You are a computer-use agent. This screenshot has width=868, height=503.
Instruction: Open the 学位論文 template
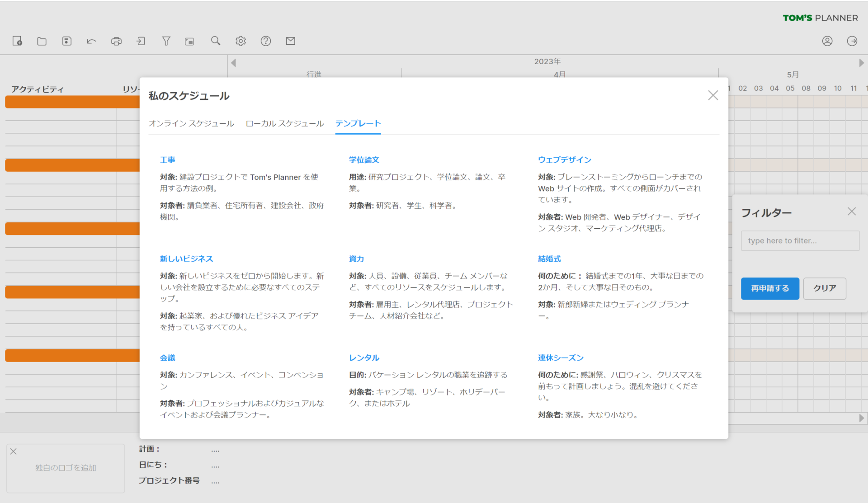(364, 160)
